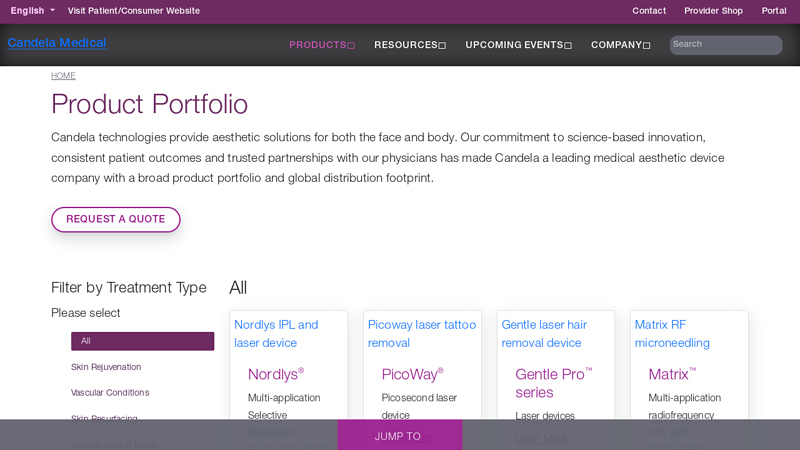Open the Upcoming Events menu
Screen dimensions: 800x450
click(518, 45)
